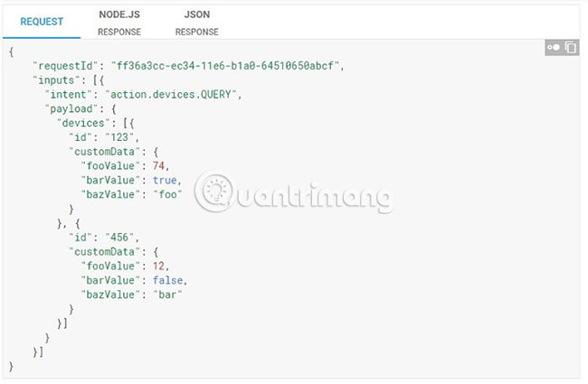Select the JSON RESPONSE tab
The height and width of the screenshot is (384, 588).
[x=196, y=23]
